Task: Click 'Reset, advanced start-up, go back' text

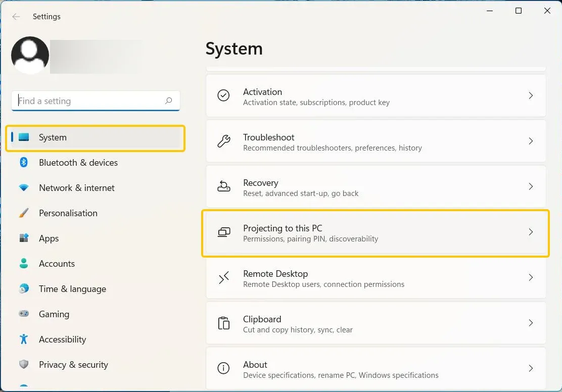Action: [x=301, y=193]
